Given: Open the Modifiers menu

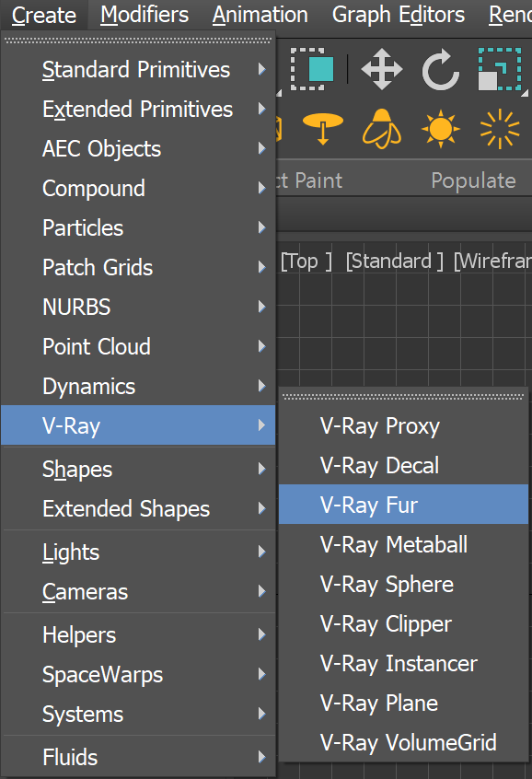Looking at the screenshot, I should (145, 15).
